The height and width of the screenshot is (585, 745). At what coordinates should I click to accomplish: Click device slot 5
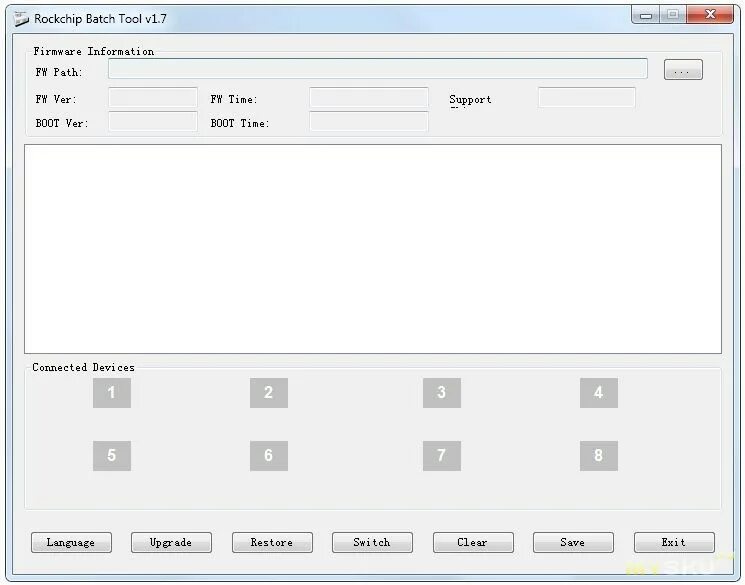point(112,456)
